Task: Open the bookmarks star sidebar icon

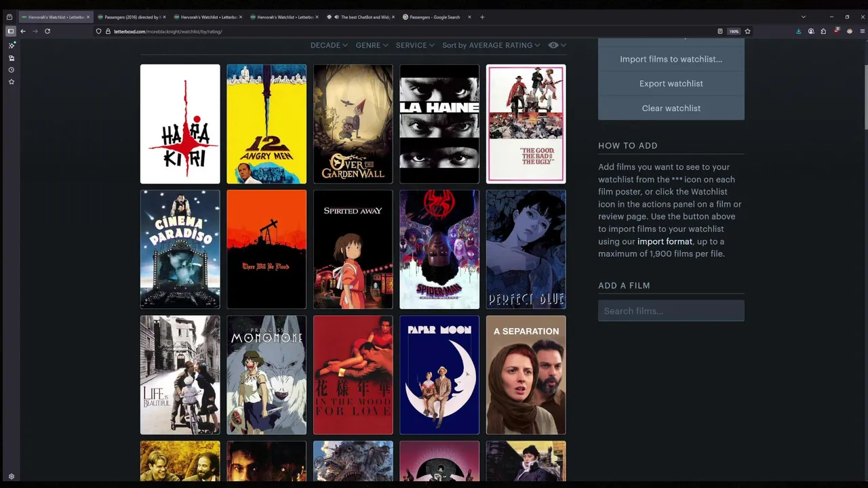Action: pos(11,82)
